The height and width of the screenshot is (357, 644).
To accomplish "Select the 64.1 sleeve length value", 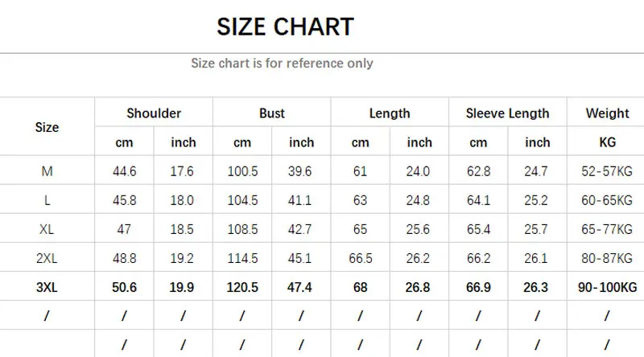I will click(478, 200).
